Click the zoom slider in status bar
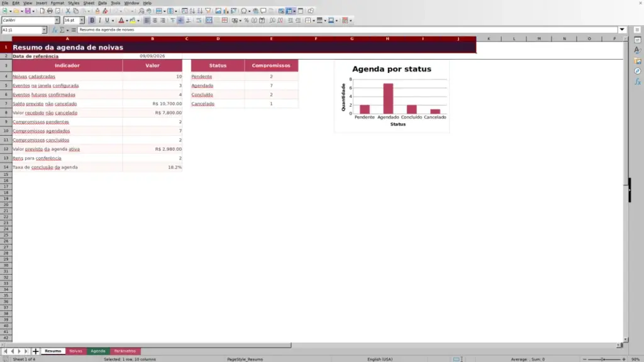The height and width of the screenshot is (362, 644). click(604, 359)
